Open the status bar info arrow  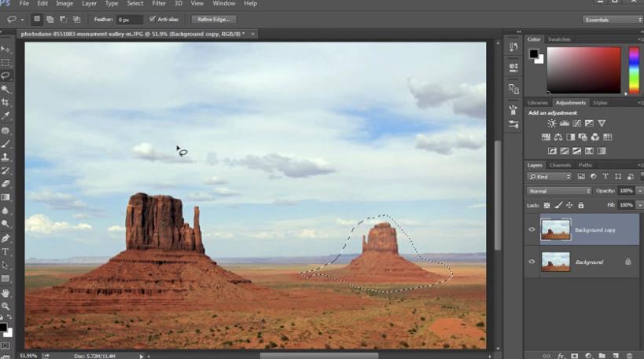tap(141, 356)
